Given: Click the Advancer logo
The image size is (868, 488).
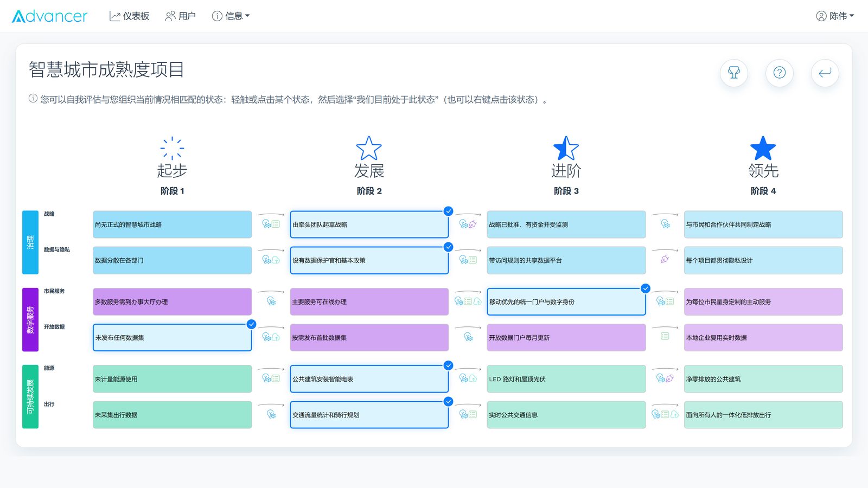Looking at the screenshot, I should [x=49, y=16].
